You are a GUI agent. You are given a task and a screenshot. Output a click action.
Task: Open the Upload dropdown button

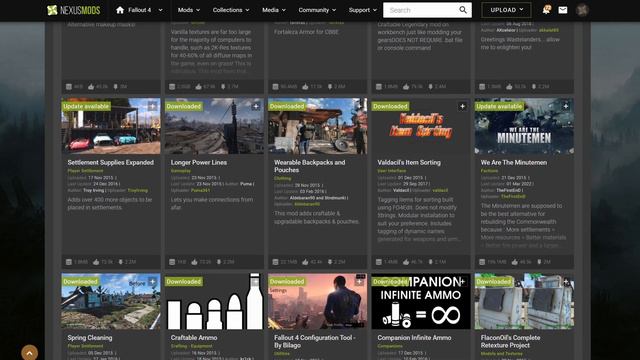(507, 10)
